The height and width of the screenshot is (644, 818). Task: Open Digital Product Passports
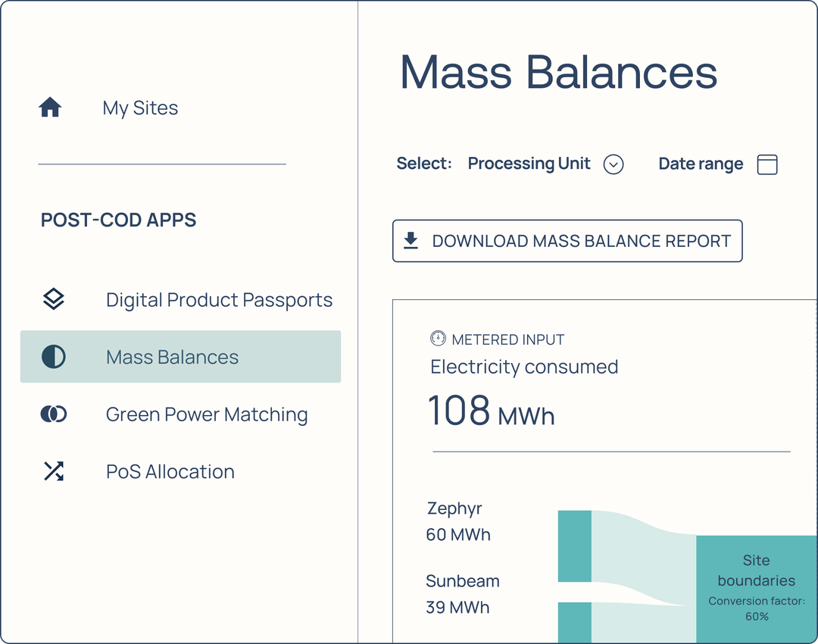[219, 299]
